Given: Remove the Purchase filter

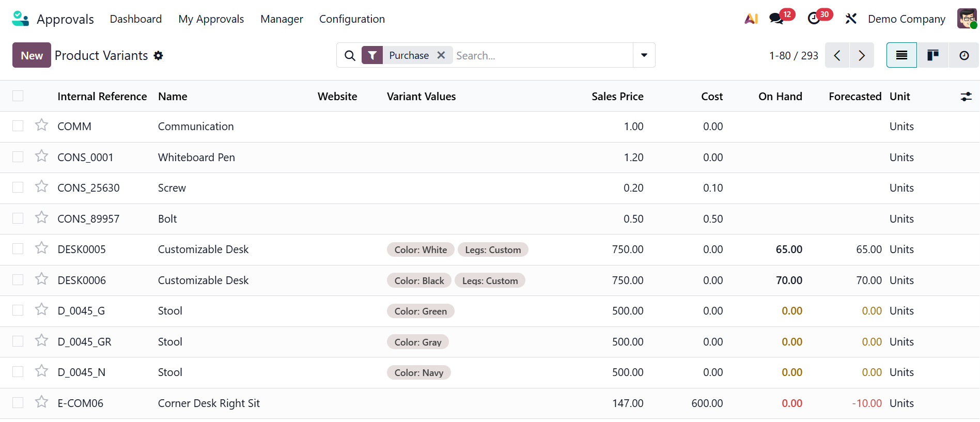Looking at the screenshot, I should pyautogui.click(x=441, y=55).
